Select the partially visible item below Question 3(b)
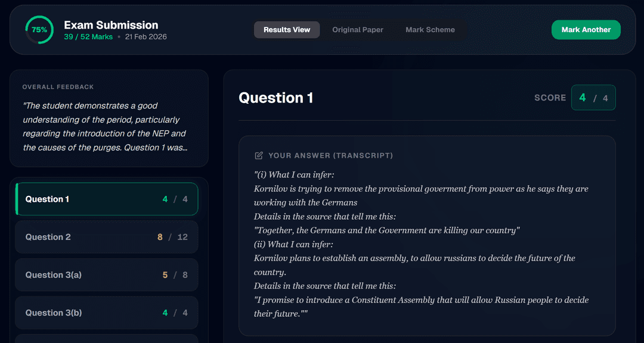The image size is (644, 343). [107, 338]
